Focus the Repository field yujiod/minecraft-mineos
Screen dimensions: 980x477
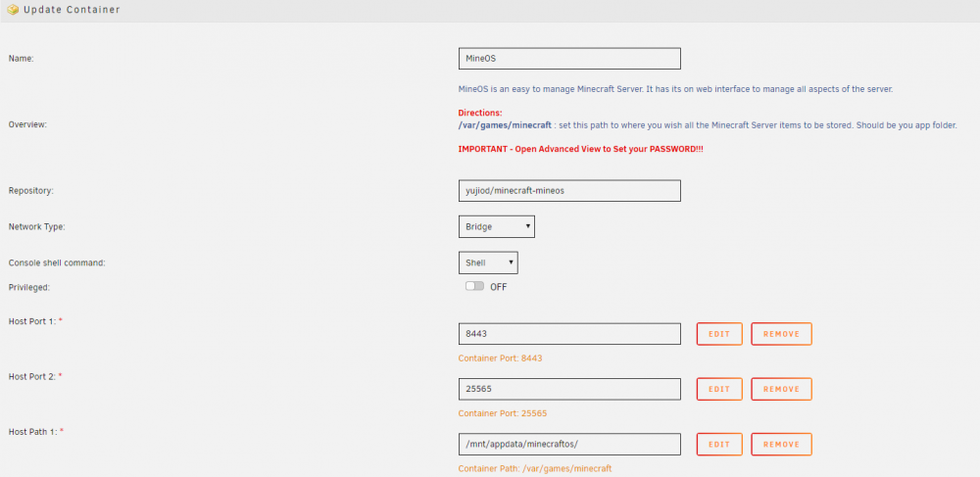pos(569,191)
